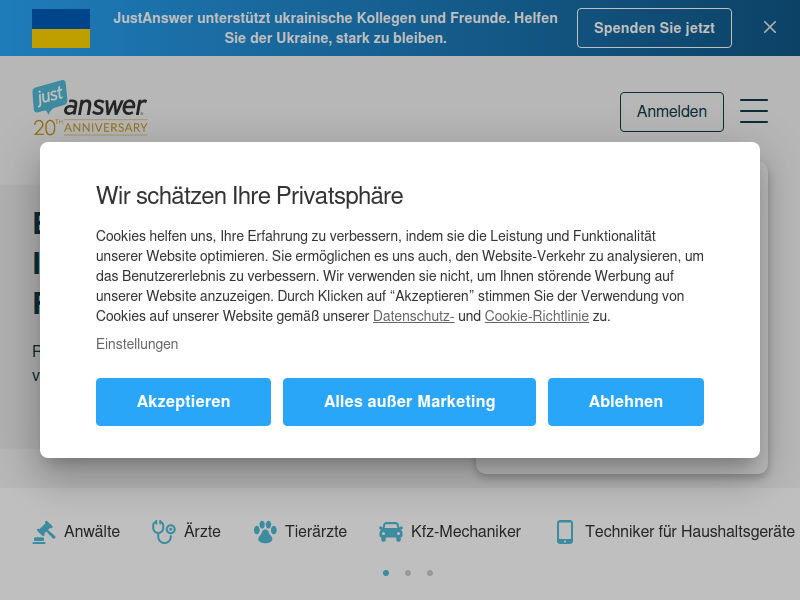Open the Datenschutz- policy link

pyautogui.click(x=413, y=316)
